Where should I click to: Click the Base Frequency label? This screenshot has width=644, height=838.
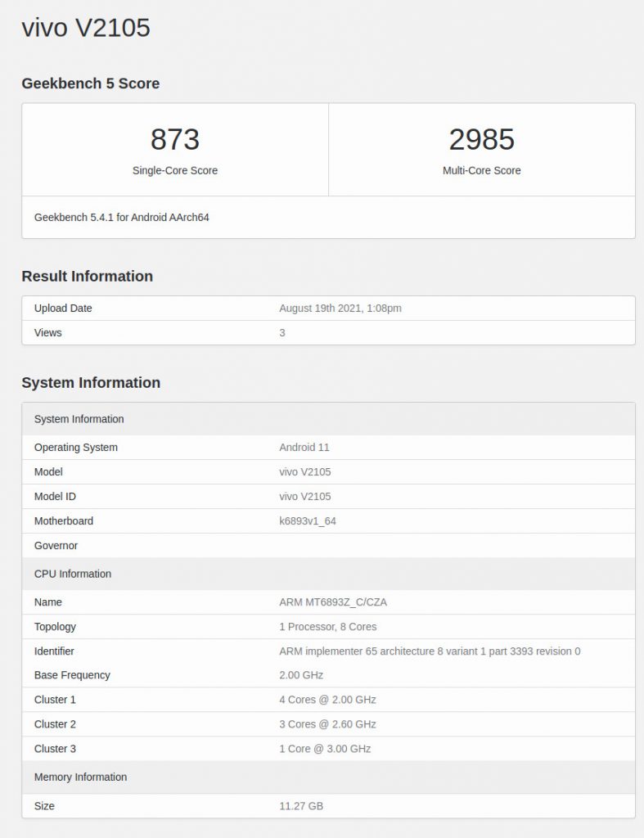pyautogui.click(x=72, y=675)
